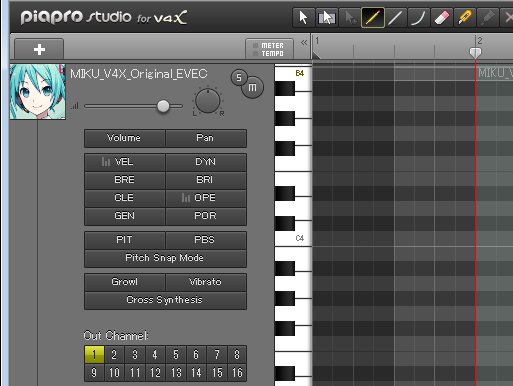This screenshot has height=386, width=513.
Task: Click measure 1 on the timeline ruler
Action: click(x=317, y=41)
